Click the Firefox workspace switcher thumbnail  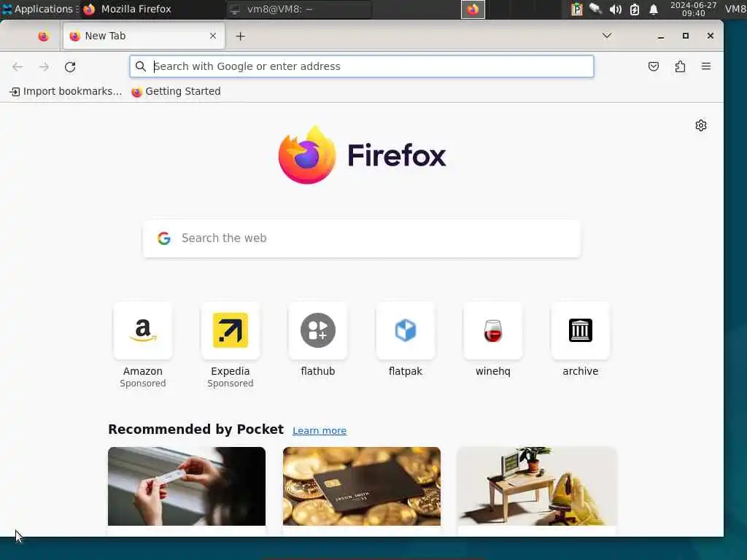click(473, 9)
